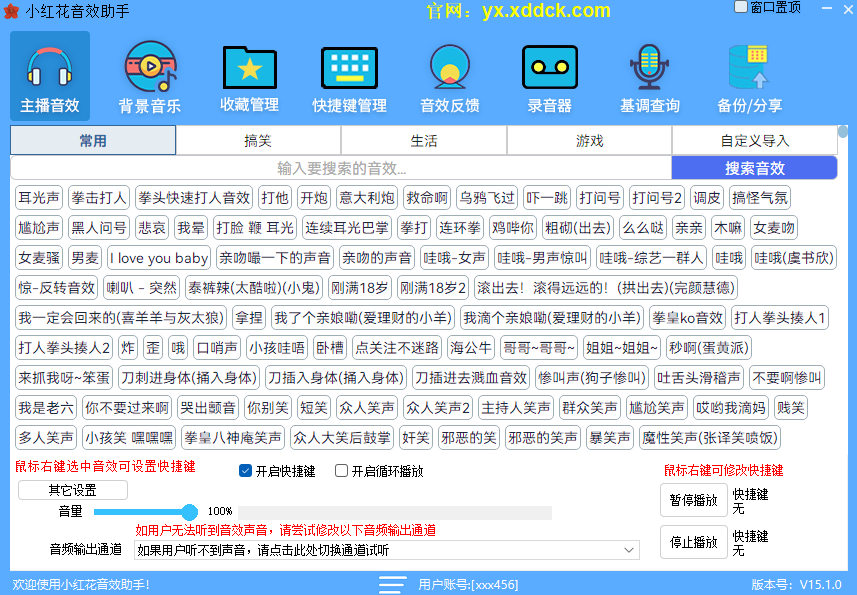Expand the 音频输出通道 dropdown
This screenshot has width=857, height=595.
pos(629,550)
